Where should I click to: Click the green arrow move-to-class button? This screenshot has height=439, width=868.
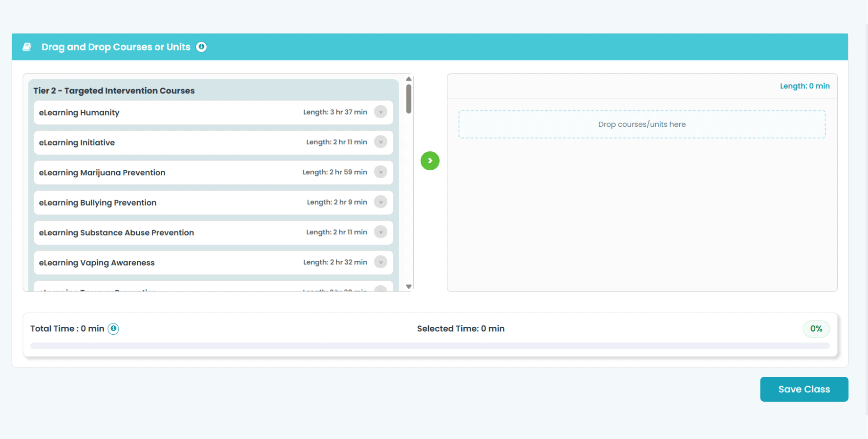430,161
